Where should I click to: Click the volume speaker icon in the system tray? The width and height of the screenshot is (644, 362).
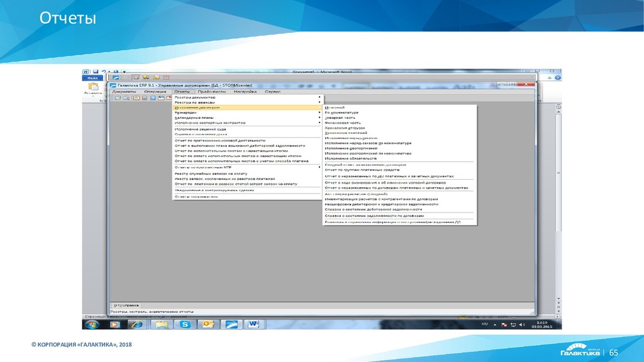click(x=522, y=325)
